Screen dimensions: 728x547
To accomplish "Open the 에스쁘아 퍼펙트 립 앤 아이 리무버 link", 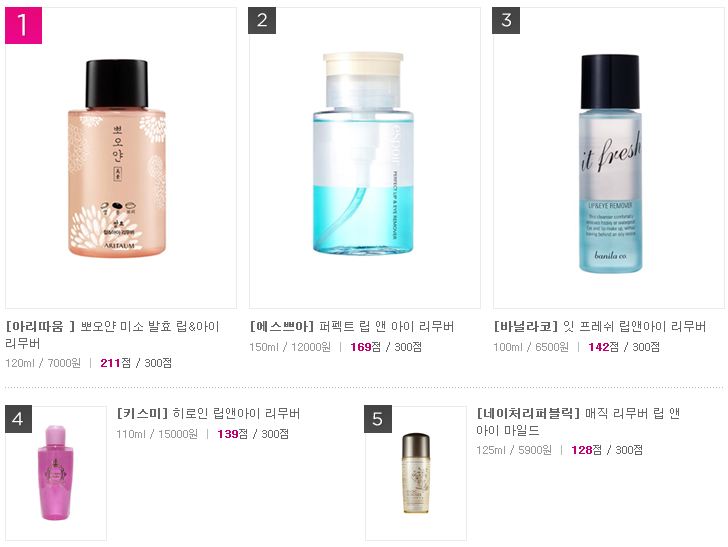I will (x=352, y=326).
